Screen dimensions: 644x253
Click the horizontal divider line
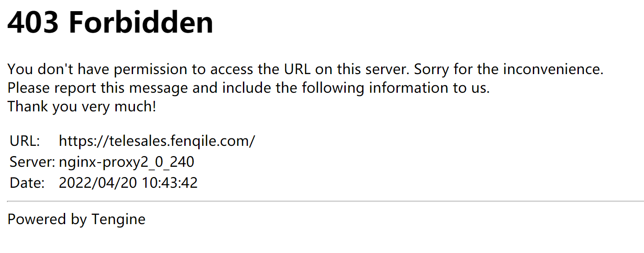(x=325, y=201)
